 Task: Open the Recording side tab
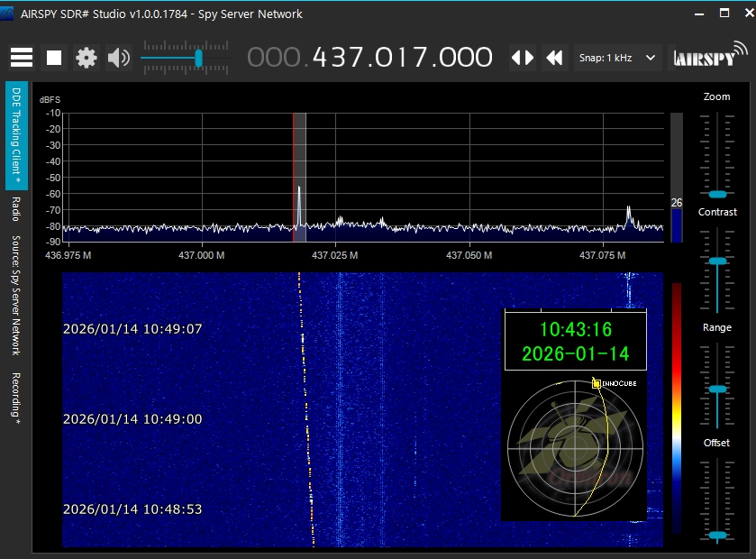pos(16,399)
